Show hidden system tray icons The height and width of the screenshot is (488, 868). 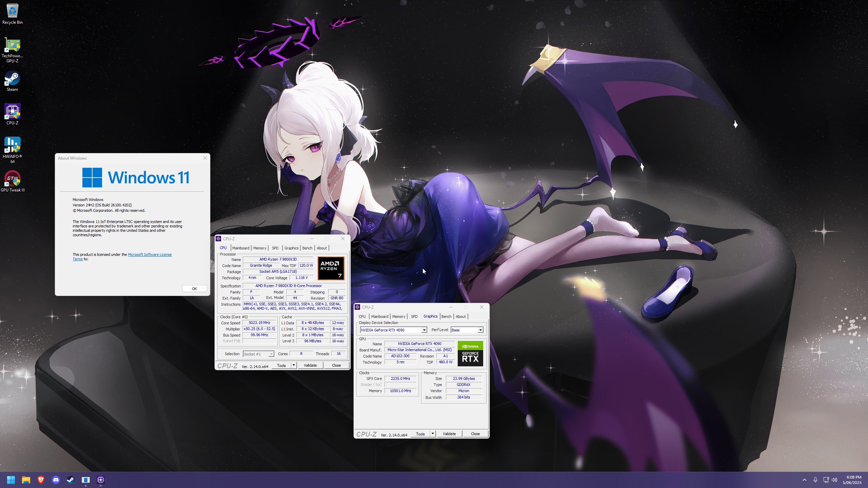pos(804,480)
